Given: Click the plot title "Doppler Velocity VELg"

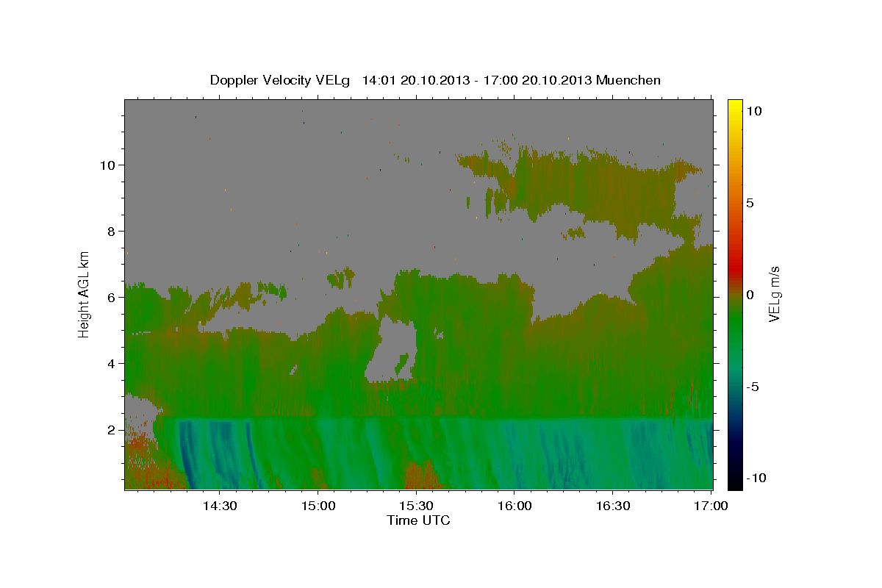Looking at the screenshot, I should click(x=281, y=80).
